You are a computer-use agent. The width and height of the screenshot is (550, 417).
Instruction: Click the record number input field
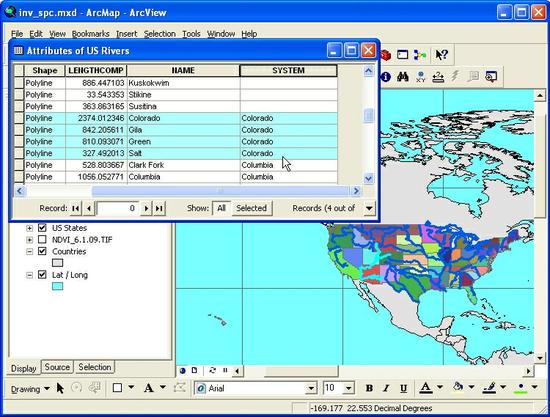(x=118, y=208)
